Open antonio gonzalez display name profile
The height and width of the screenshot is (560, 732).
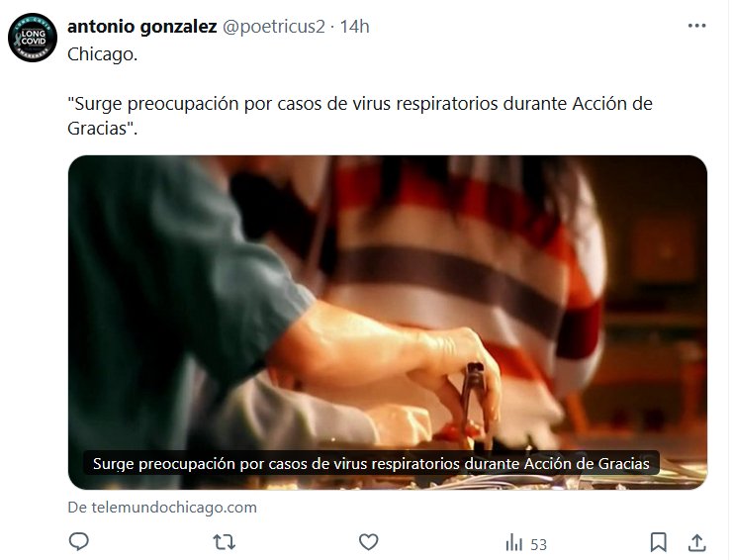(x=141, y=27)
